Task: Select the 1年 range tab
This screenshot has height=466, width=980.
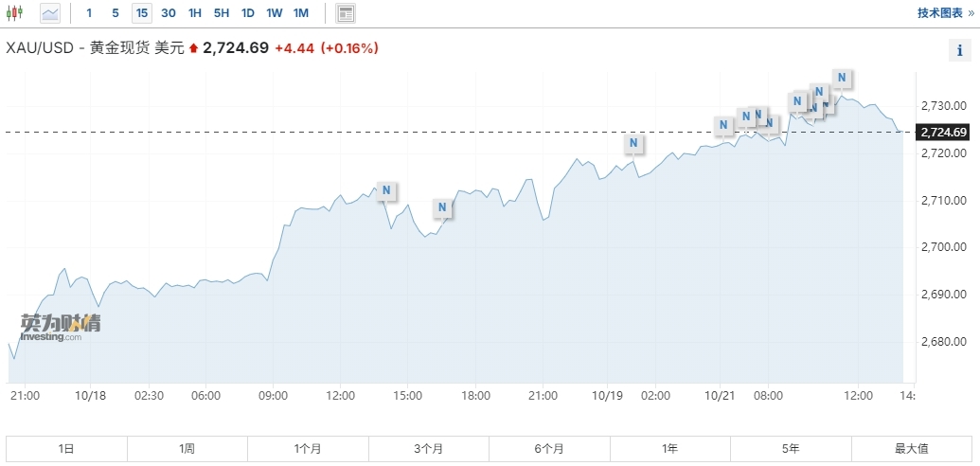Action: pyautogui.click(x=670, y=448)
